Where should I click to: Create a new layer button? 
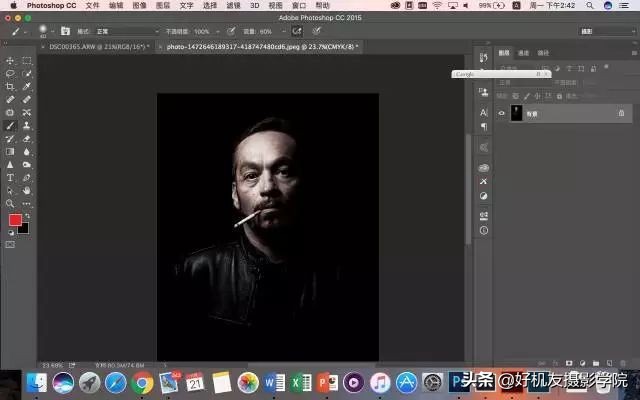(609, 363)
